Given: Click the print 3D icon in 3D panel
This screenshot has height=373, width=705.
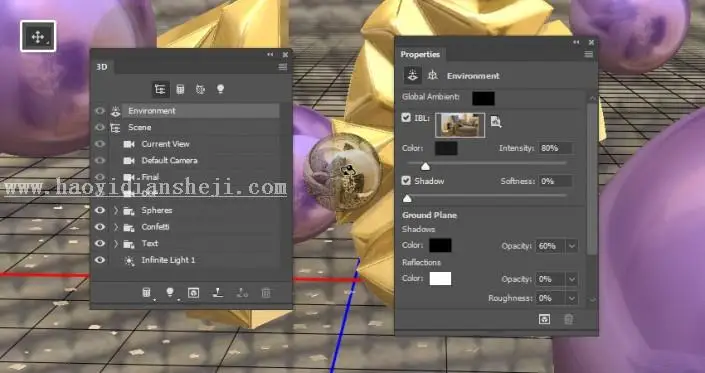Looking at the screenshot, I should coord(218,293).
